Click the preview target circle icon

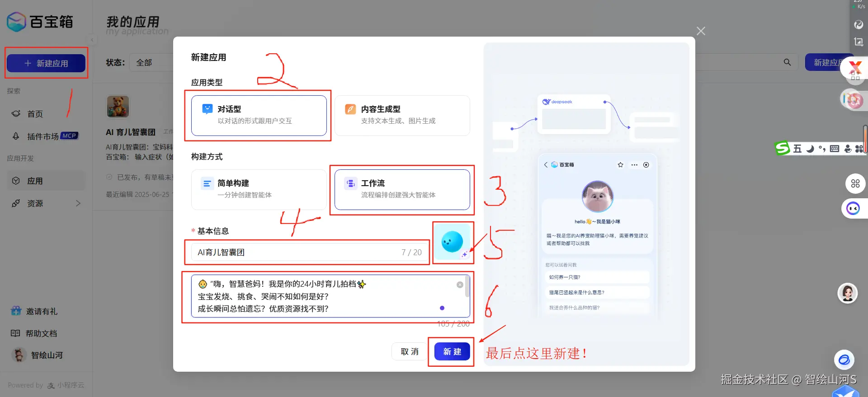point(646,165)
